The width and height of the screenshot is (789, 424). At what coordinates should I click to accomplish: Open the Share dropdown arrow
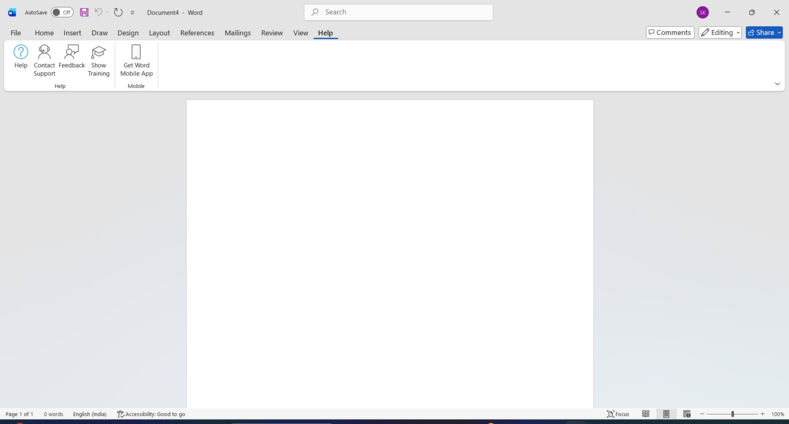779,33
